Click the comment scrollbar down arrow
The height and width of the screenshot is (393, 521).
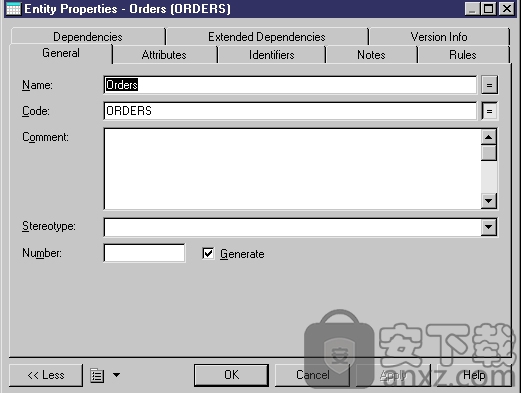[x=489, y=201]
